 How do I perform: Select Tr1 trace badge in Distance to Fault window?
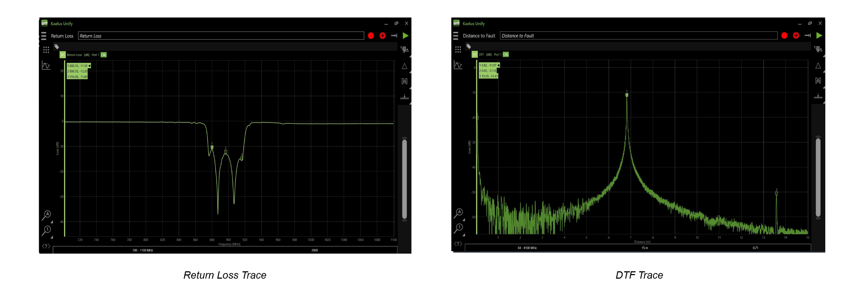click(x=475, y=55)
